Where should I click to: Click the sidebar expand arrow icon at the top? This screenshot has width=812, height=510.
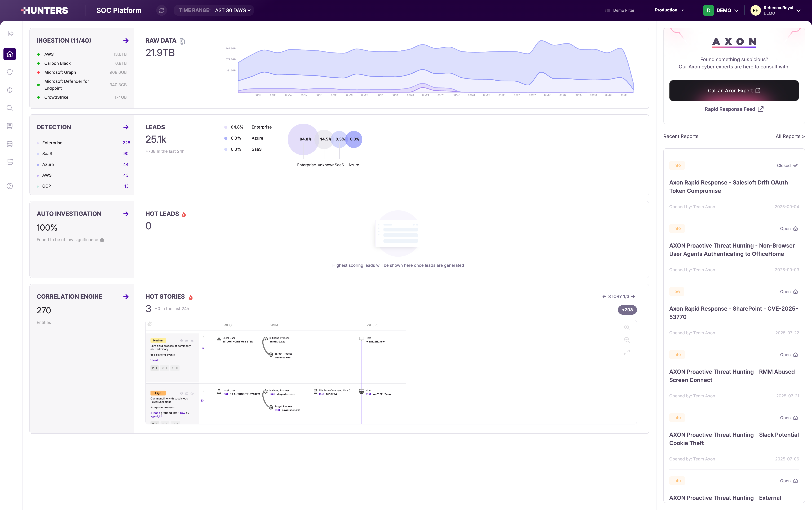(10, 33)
